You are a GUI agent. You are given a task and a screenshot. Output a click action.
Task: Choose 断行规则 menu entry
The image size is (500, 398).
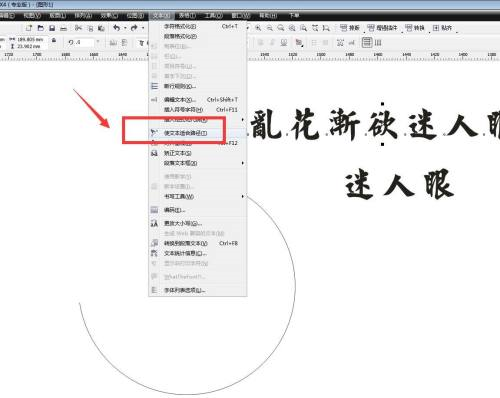pyautogui.click(x=198, y=86)
